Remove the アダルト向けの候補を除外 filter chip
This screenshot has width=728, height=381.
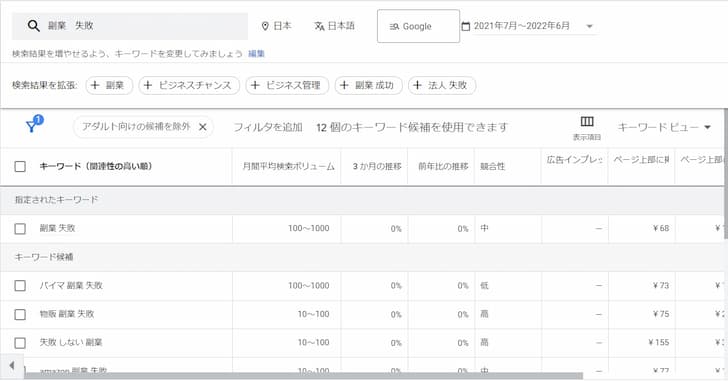pos(202,127)
